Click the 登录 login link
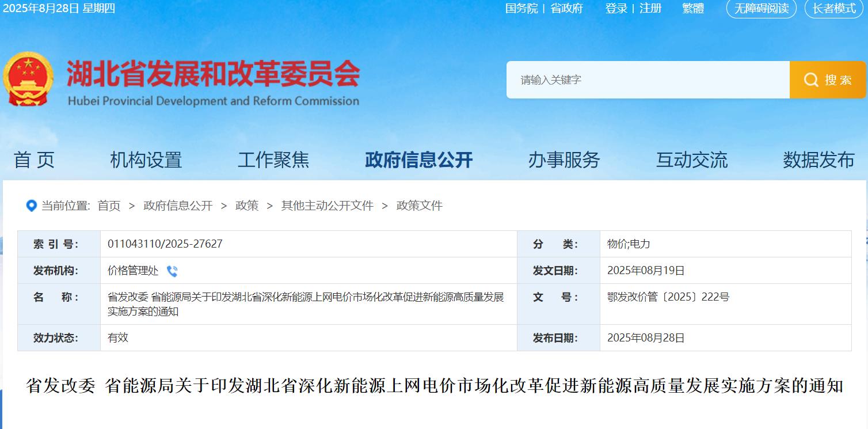The width and height of the screenshot is (868, 429). (x=616, y=9)
